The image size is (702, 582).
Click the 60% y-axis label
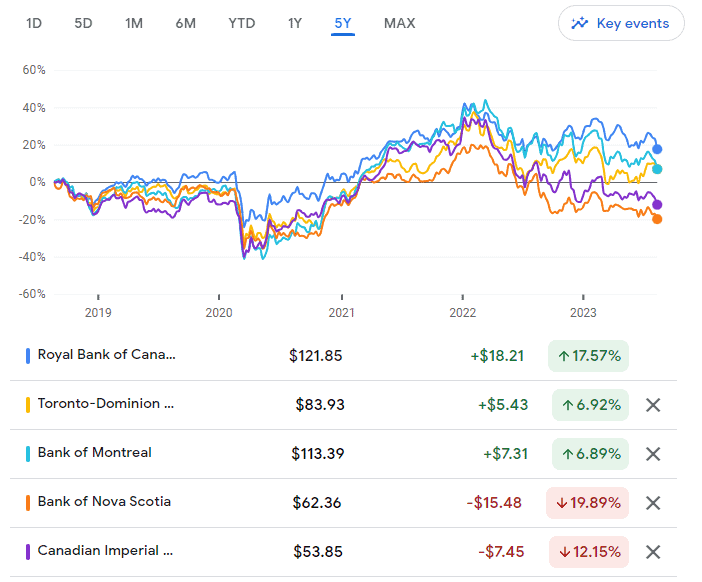tap(34, 70)
